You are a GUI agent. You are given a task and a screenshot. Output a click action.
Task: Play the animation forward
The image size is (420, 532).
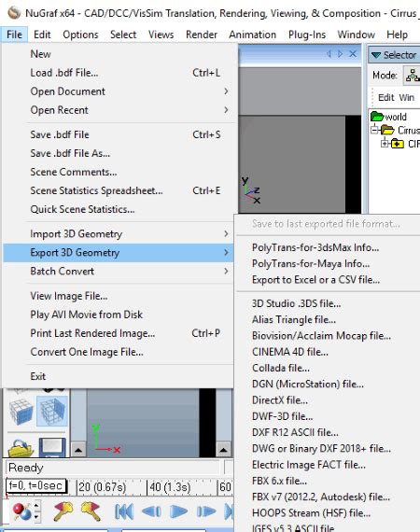click(178, 511)
